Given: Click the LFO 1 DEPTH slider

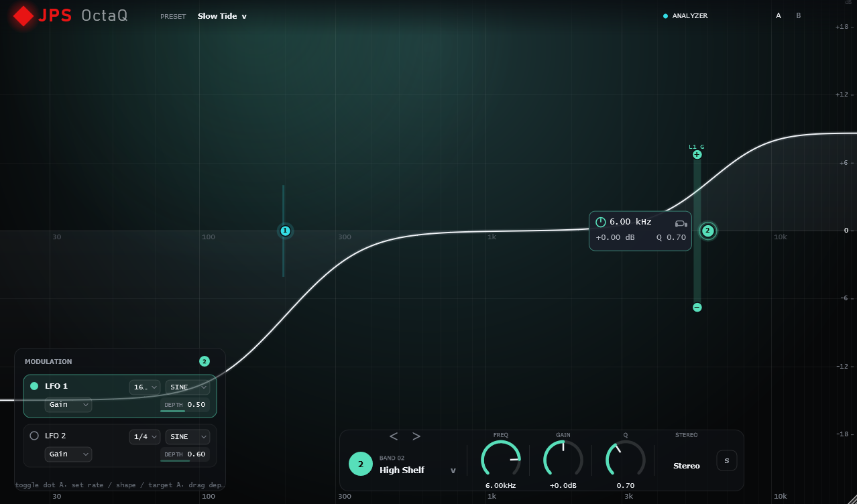Looking at the screenshot, I should [x=185, y=405].
